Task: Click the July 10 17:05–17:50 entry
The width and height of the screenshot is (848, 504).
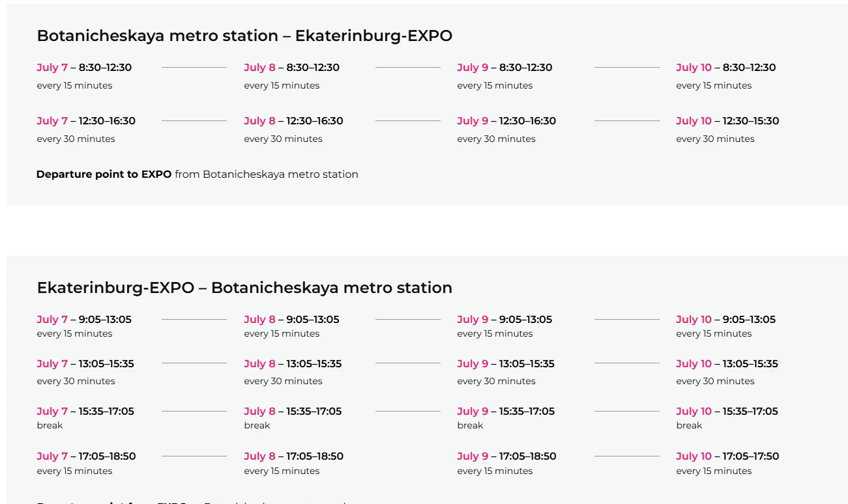Action: click(x=727, y=456)
